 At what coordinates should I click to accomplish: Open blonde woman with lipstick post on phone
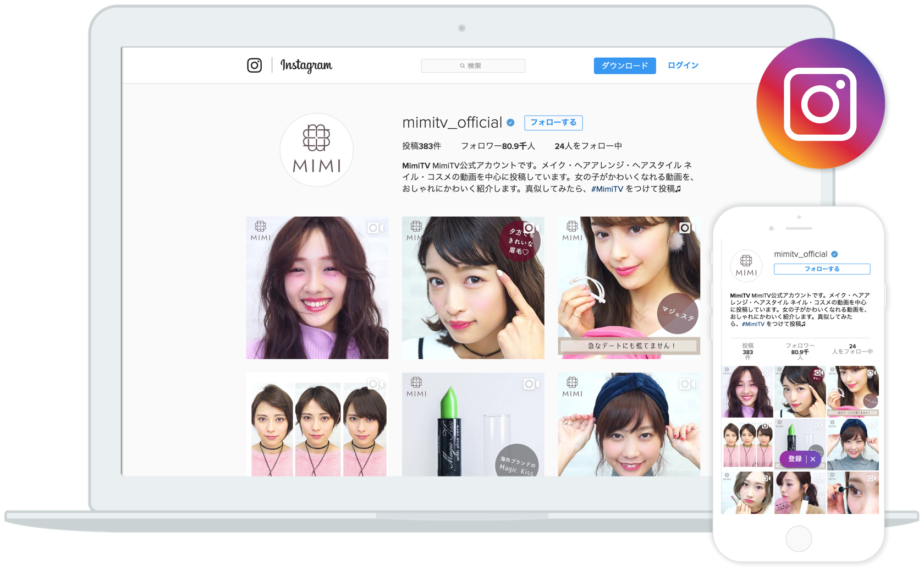click(x=747, y=493)
